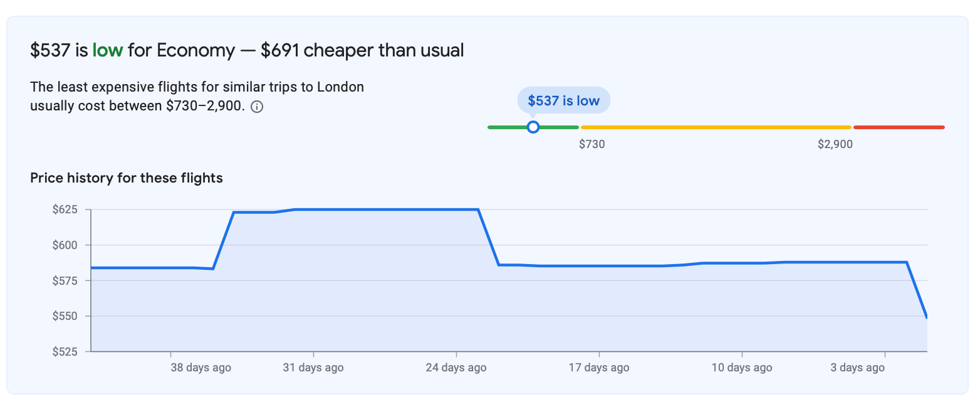Viewport: 980px width, 409px height.
Task: Click the yellow typical-price segment of the bar
Action: (716, 127)
